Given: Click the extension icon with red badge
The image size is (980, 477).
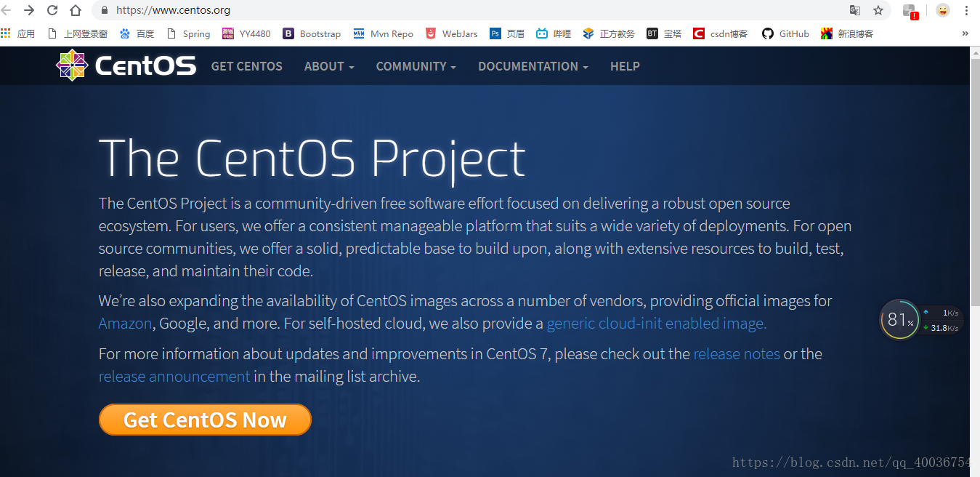Looking at the screenshot, I should [910, 11].
